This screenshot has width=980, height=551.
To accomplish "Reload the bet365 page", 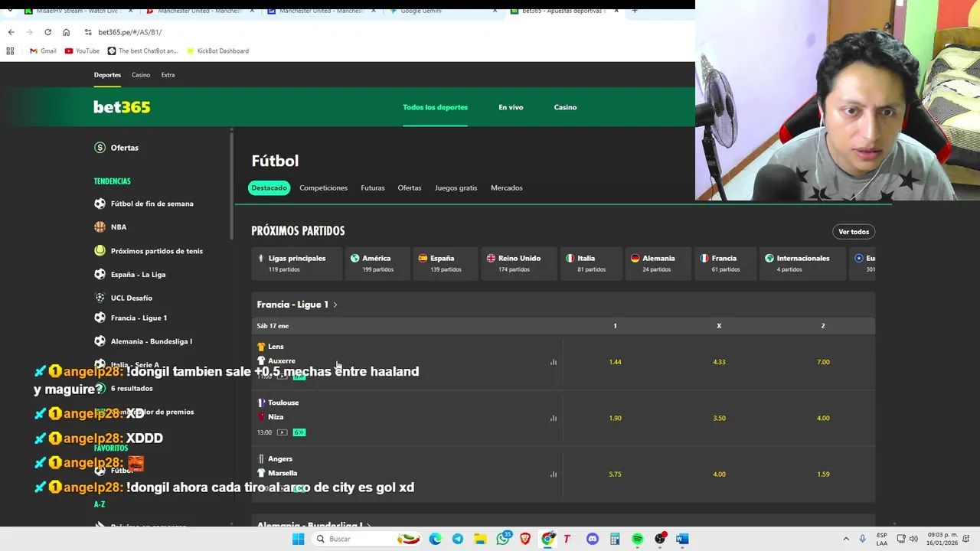I will pyautogui.click(x=47, y=32).
